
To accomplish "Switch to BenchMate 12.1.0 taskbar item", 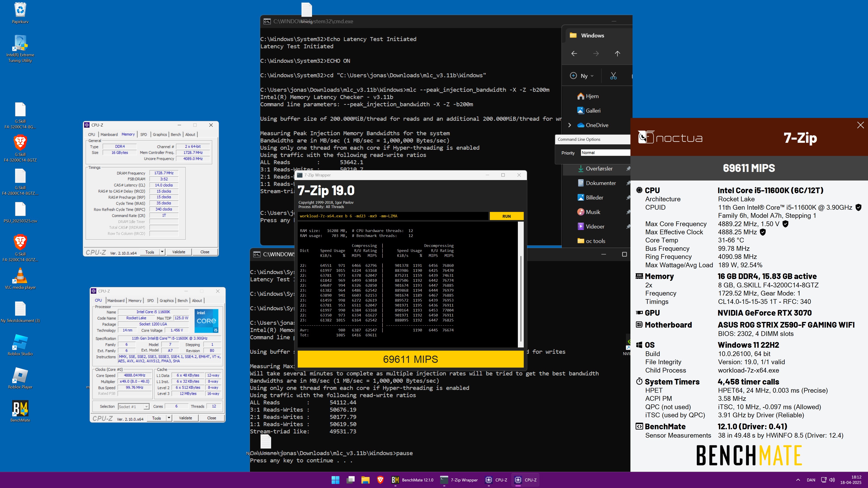I will 413,480.
